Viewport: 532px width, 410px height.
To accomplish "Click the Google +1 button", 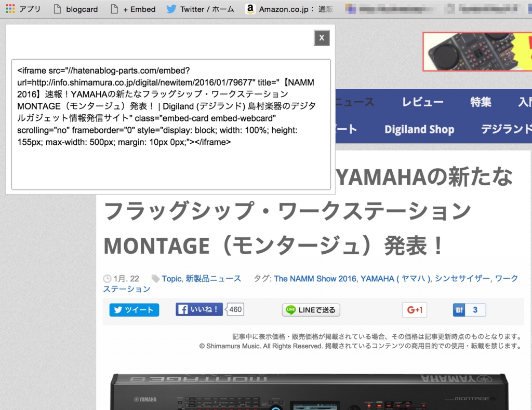I will click(x=414, y=310).
